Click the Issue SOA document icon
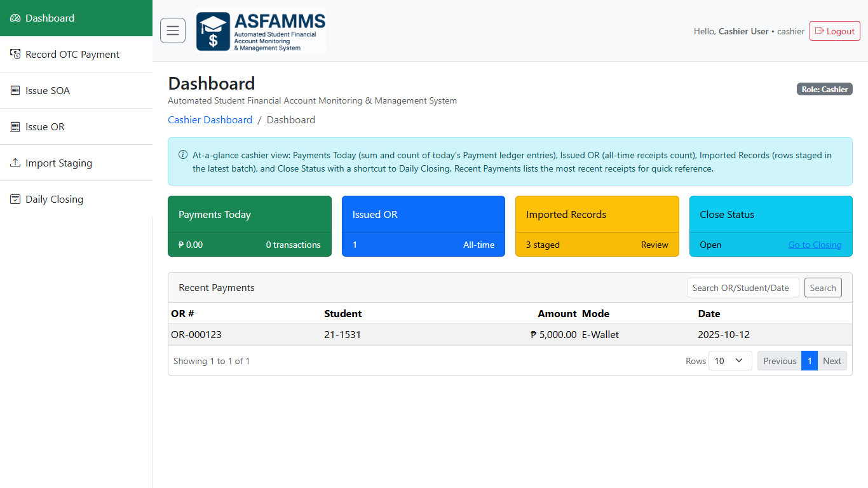The image size is (868, 488). click(x=15, y=91)
